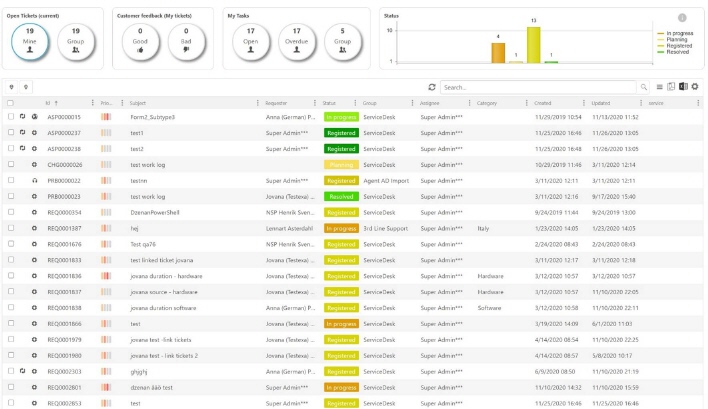
Task: Click In progress bar in Status chart
Action: (x=498, y=53)
